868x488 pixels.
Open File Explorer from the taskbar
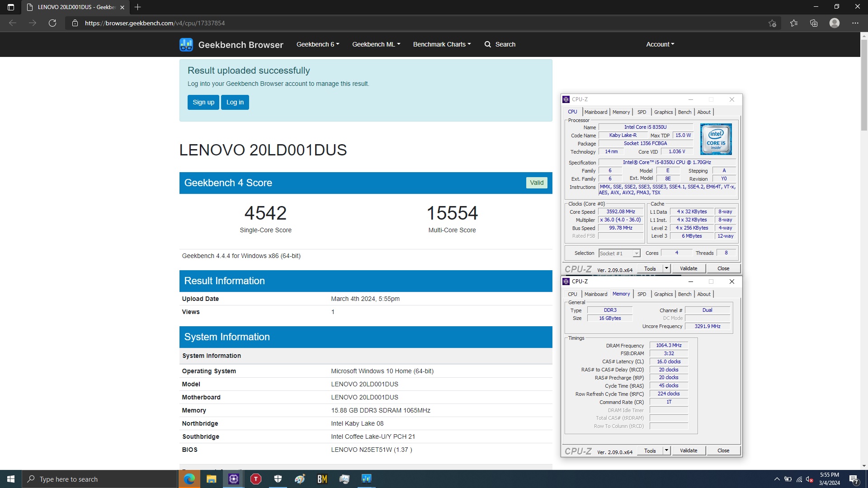(x=211, y=479)
